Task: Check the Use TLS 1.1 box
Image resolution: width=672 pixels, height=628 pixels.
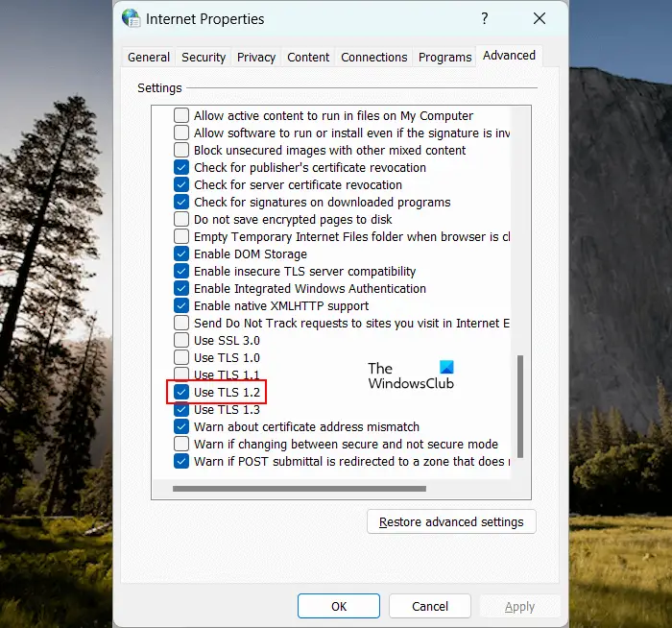Action: [181, 374]
